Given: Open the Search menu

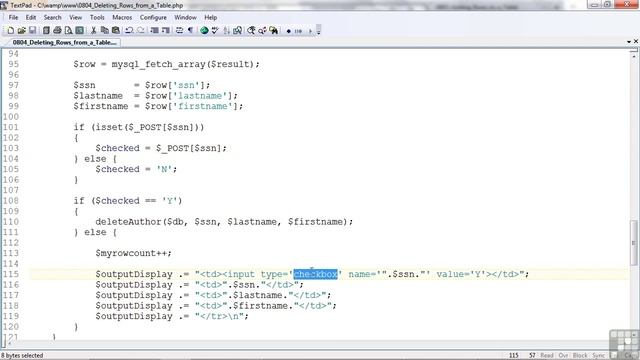Looking at the screenshot, I should [53, 18].
